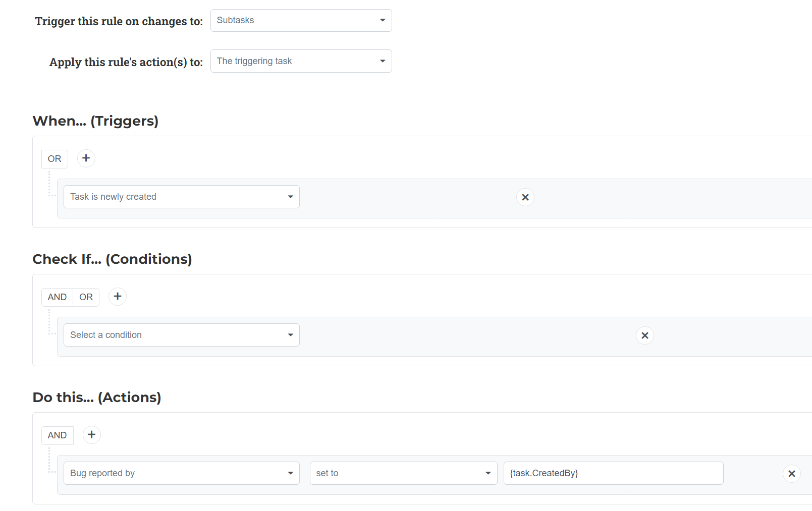Switch conditions logic to OR
812x511 pixels.
(x=86, y=297)
